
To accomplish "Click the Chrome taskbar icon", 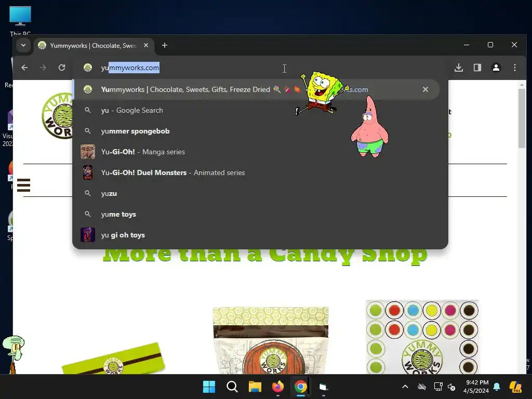I will point(301,387).
